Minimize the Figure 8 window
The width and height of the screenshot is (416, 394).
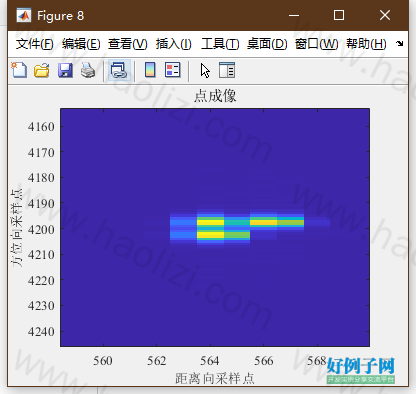294,15
